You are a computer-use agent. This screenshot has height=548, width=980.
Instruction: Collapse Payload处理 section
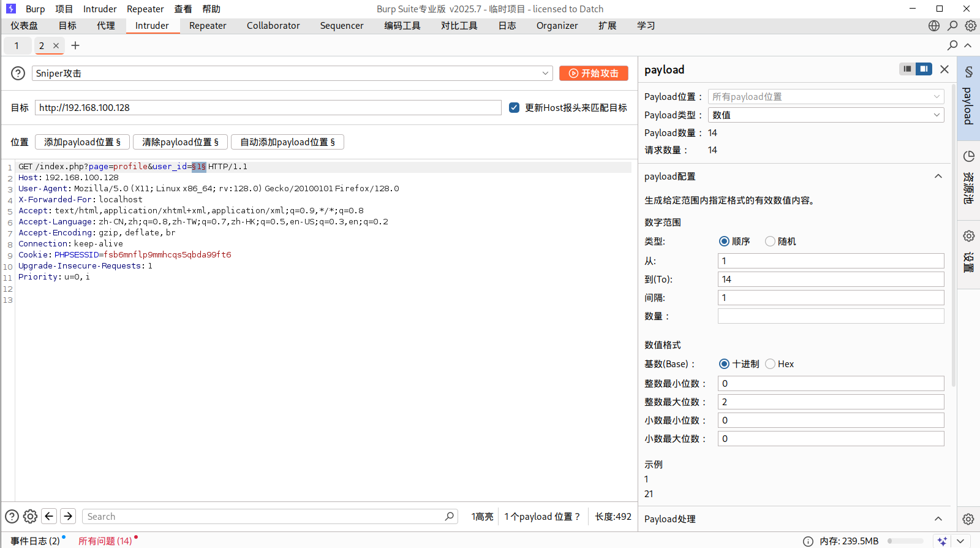pyautogui.click(x=938, y=519)
